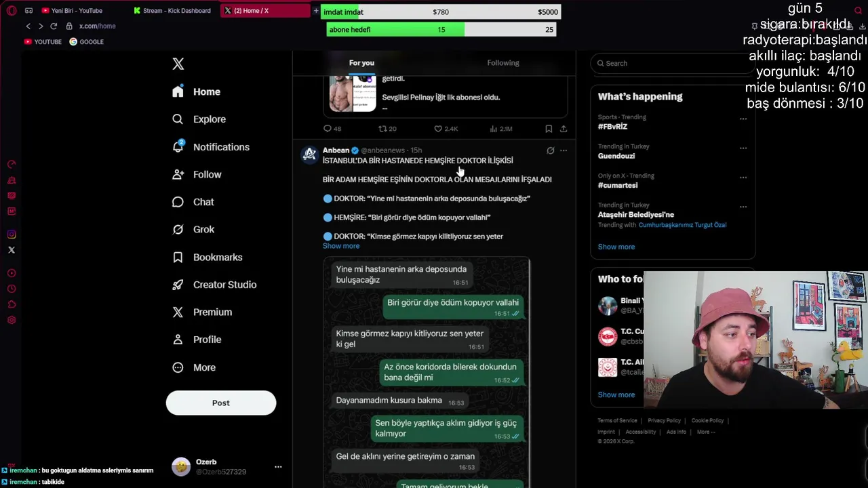Image resolution: width=868 pixels, height=488 pixels.
Task: Click the X logo above Home
Action: point(178,64)
